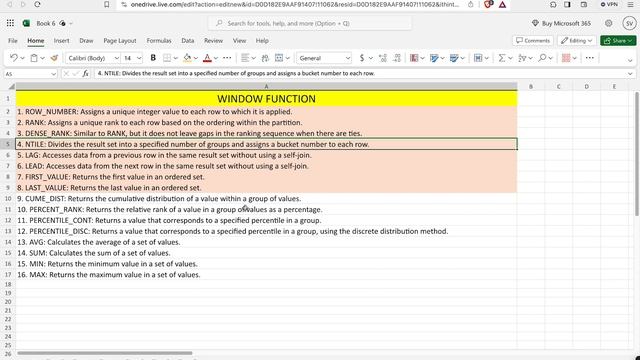This screenshot has height=360, width=640.
Task: Switch to the Insert tab
Action: pos(61,41)
